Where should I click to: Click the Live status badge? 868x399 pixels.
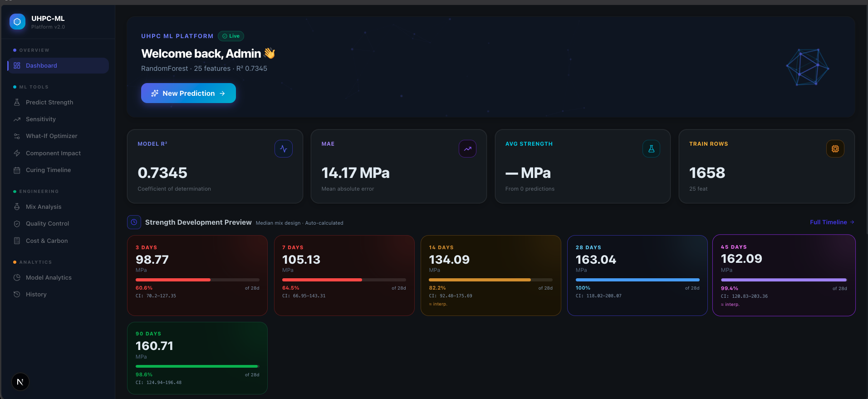coord(231,36)
